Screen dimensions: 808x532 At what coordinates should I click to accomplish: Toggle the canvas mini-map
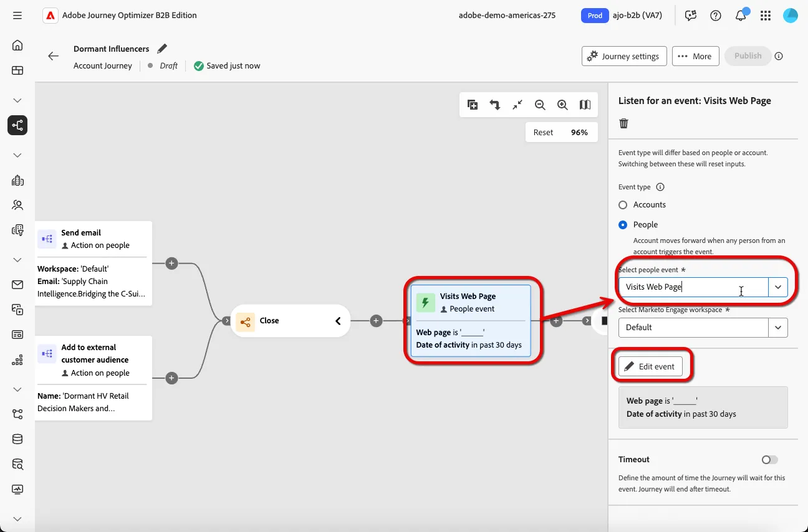585,105
